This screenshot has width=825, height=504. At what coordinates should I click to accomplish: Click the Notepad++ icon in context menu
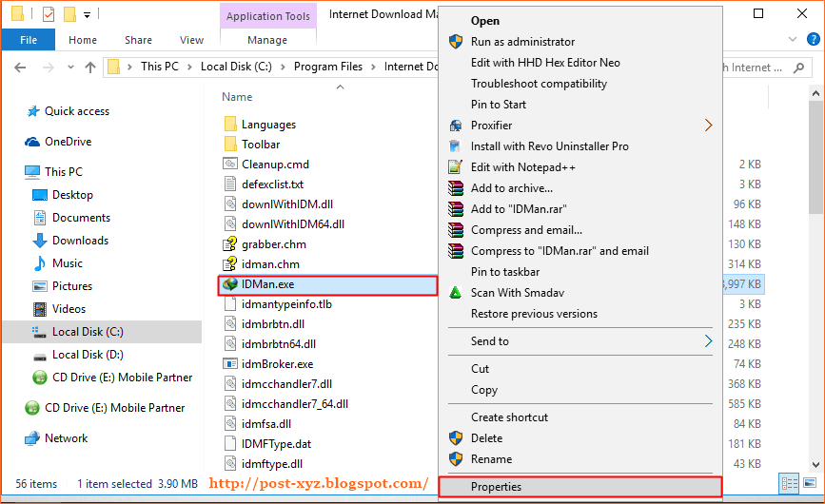tap(455, 167)
